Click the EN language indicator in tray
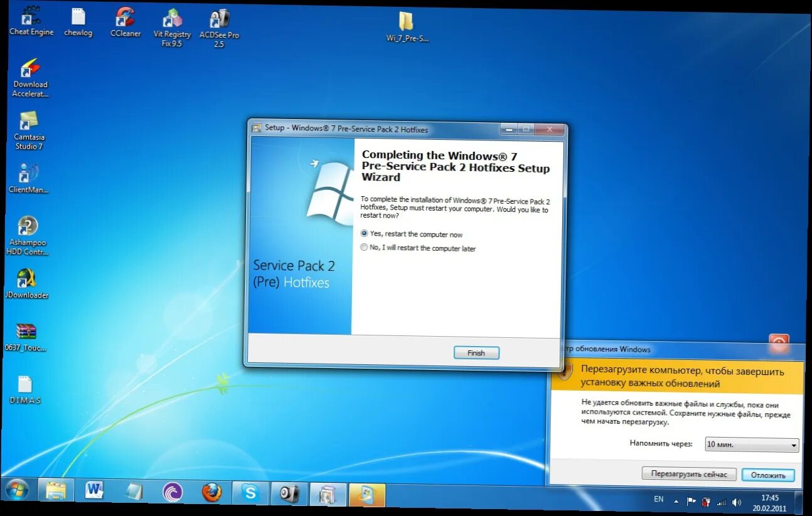Viewport: 812px width, 516px height. pos(658,499)
